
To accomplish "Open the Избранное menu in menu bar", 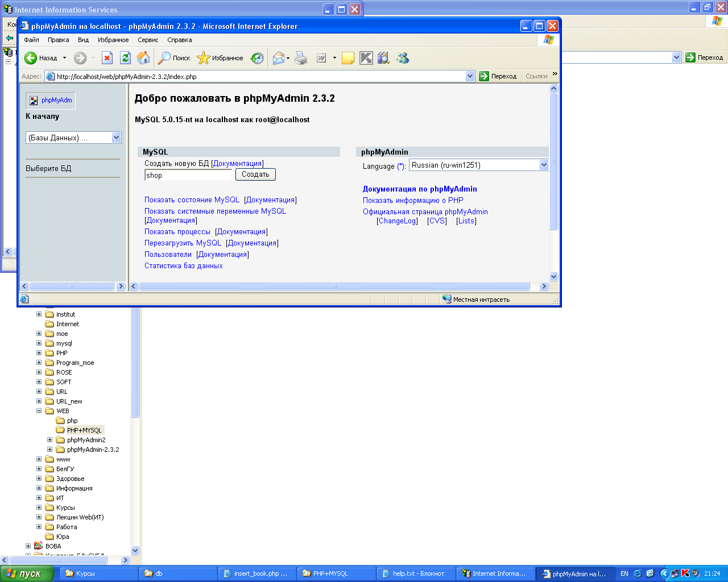I will [x=113, y=40].
